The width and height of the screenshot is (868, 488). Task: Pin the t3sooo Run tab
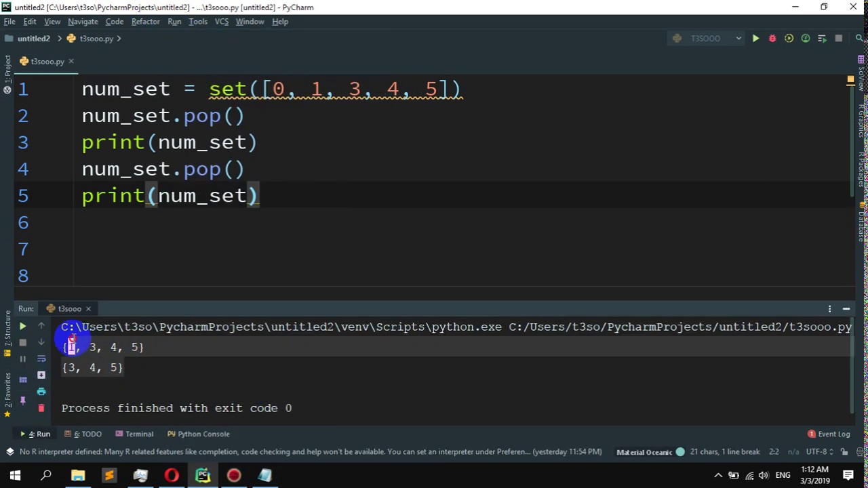(22, 400)
